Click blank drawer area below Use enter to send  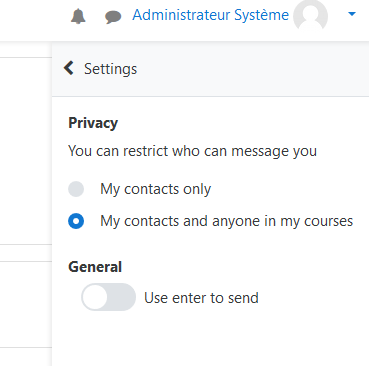pos(210,338)
